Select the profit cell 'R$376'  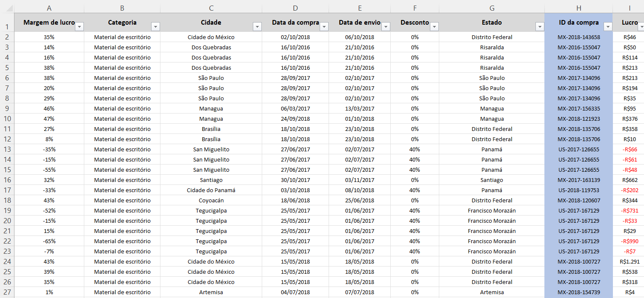[629, 119]
